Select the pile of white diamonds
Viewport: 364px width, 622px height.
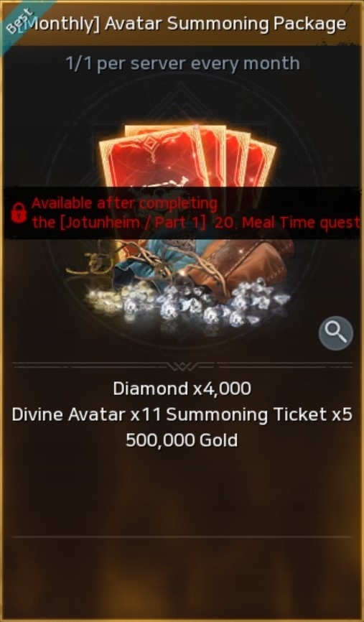tap(206, 302)
